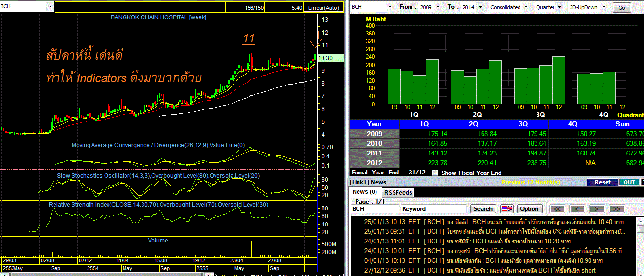Click the [Link1] News panel title
This screenshot has width=644, height=276.
pyautogui.click(x=368, y=182)
